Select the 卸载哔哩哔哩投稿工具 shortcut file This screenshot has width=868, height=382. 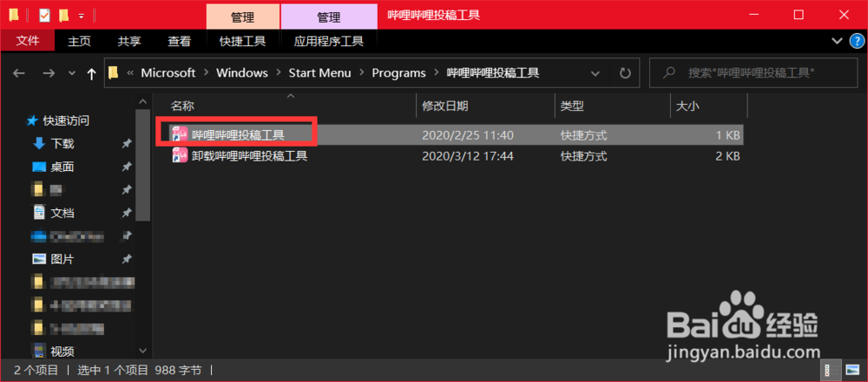point(456,156)
